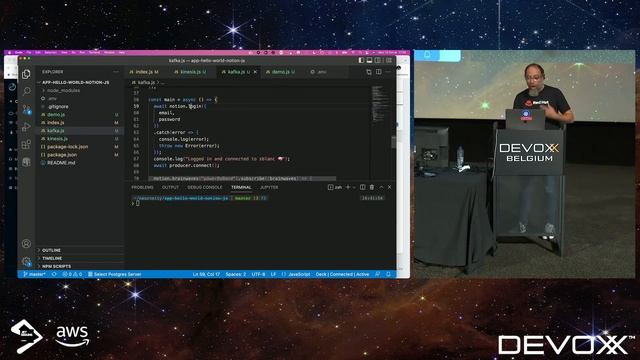Viewport: 640px width, 360px height.
Task: Open README.md in explorer
Action: pos(80,163)
